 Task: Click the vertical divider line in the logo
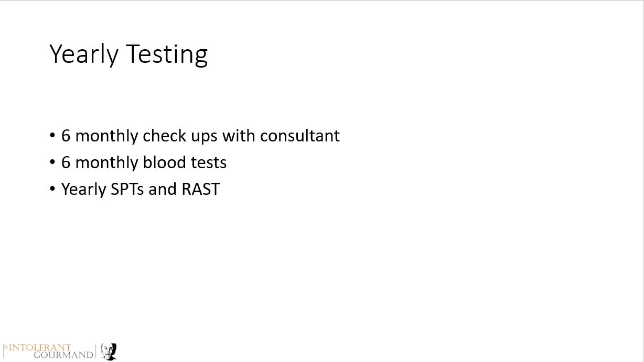click(x=96, y=351)
